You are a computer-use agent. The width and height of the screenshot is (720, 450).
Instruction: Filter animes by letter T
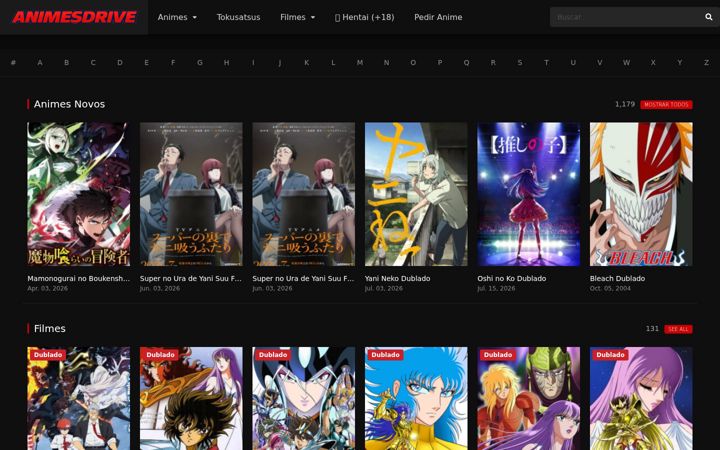546,62
